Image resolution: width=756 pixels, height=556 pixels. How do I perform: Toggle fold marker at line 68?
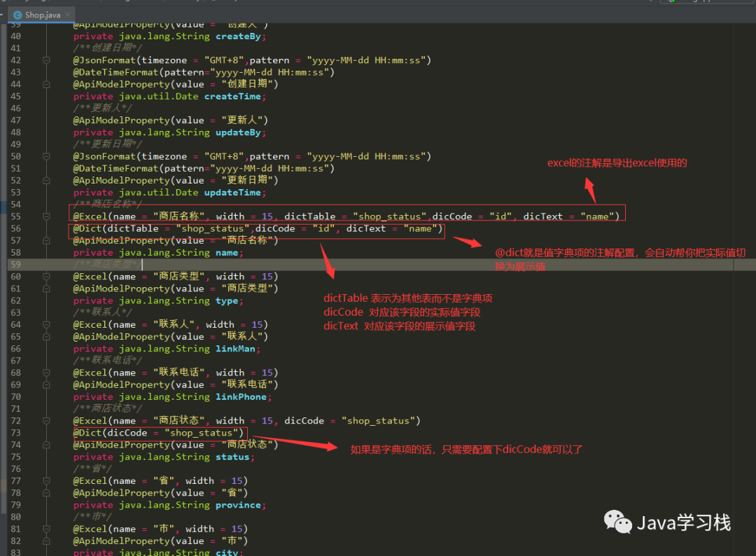tap(46, 373)
